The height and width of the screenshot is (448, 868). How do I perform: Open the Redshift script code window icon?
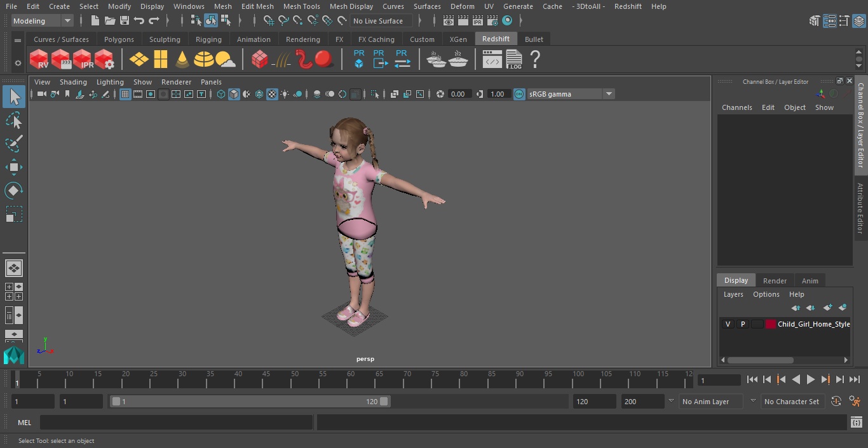coord(492,60)
